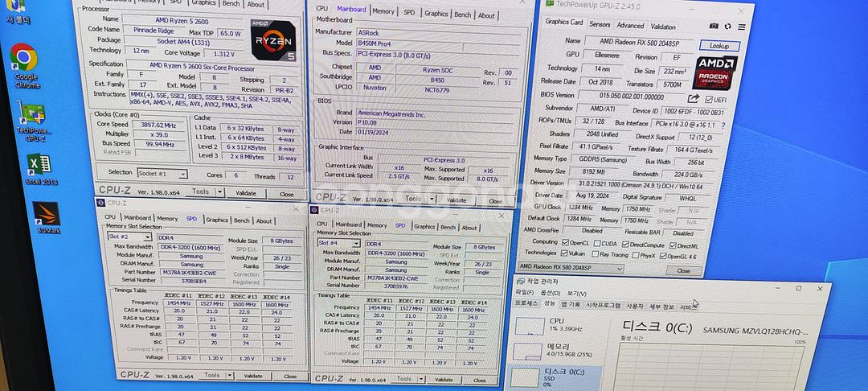Click the Bus Interface question mark in GPU-Z
Viewport: 868px width, 391px height.
pyautogui.click(x=723, y=126)
